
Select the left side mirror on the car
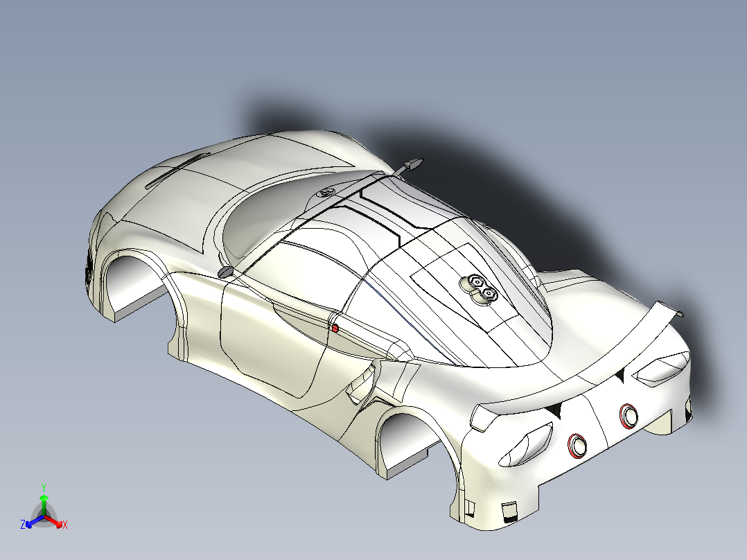225,272
